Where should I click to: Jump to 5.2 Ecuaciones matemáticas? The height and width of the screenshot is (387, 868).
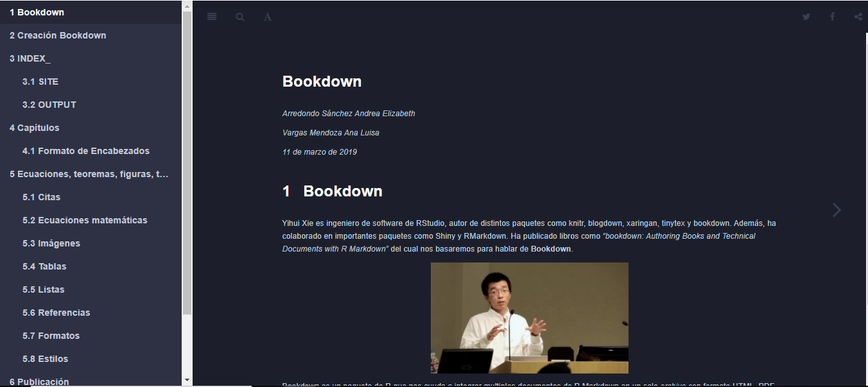pos(85,220)
